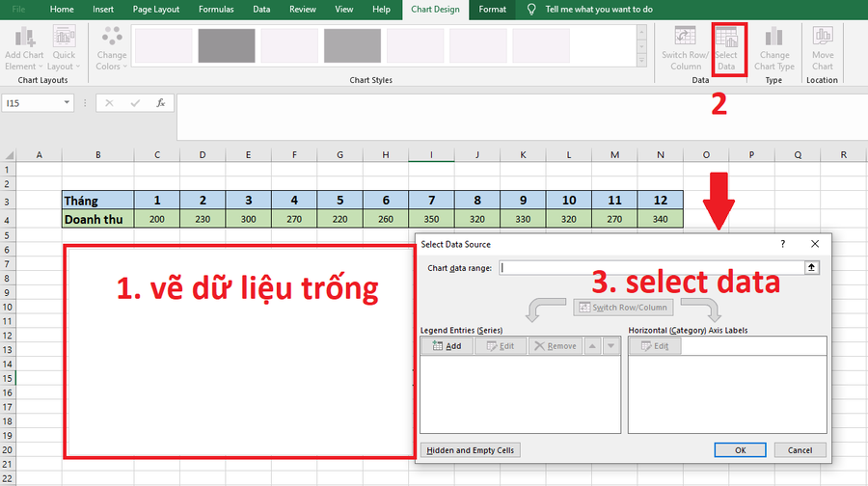
Task: Switch to the Insert tab
Action: (x=103, y=10)
